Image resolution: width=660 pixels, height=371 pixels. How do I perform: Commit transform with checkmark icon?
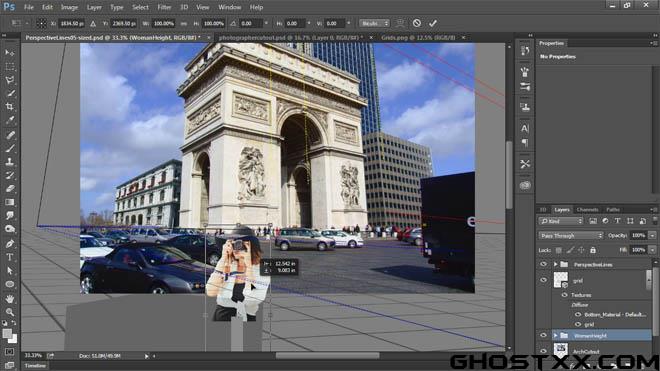(433, 23)
